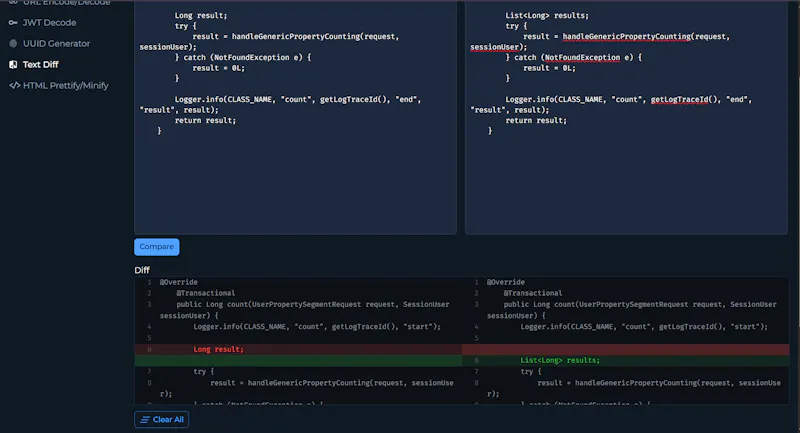Click the JWT Decode key icon
This screenshot has width=800, height=433.
13,22
